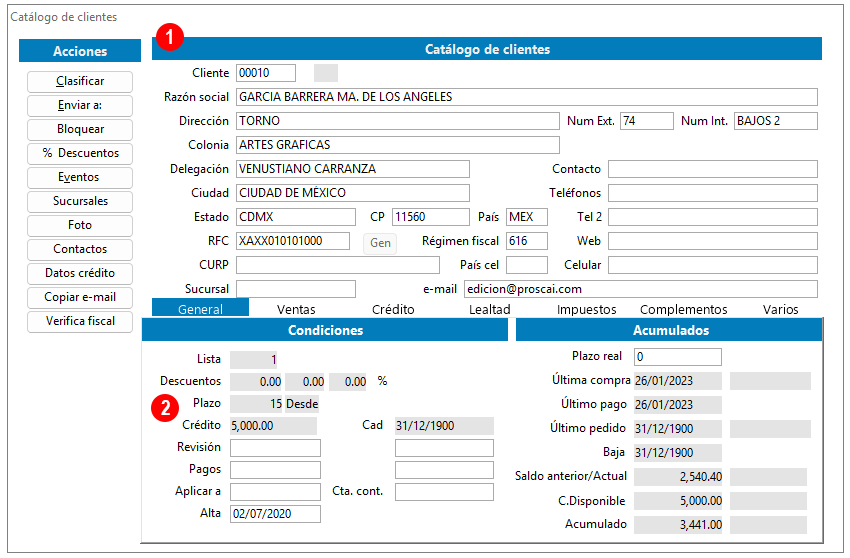Screen dimensions: 850x558
Task: Click the Alta date field 02/07/2020
Action: (x=275, y=514)
